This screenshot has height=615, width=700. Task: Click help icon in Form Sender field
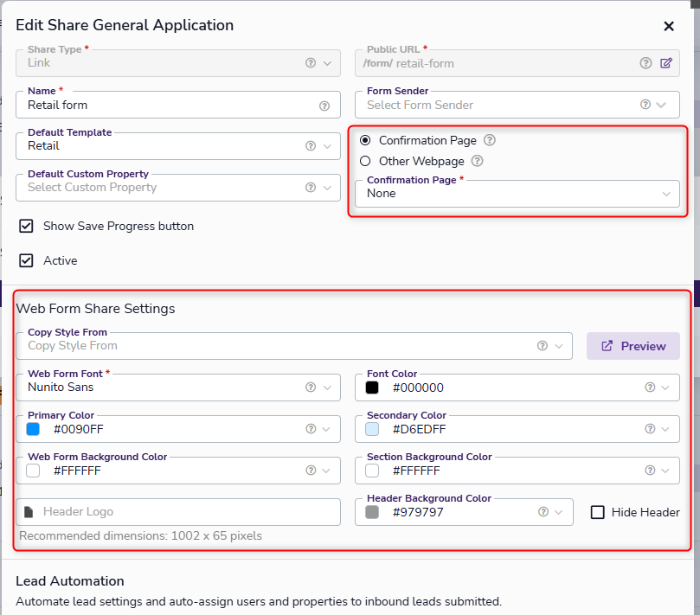645,105
